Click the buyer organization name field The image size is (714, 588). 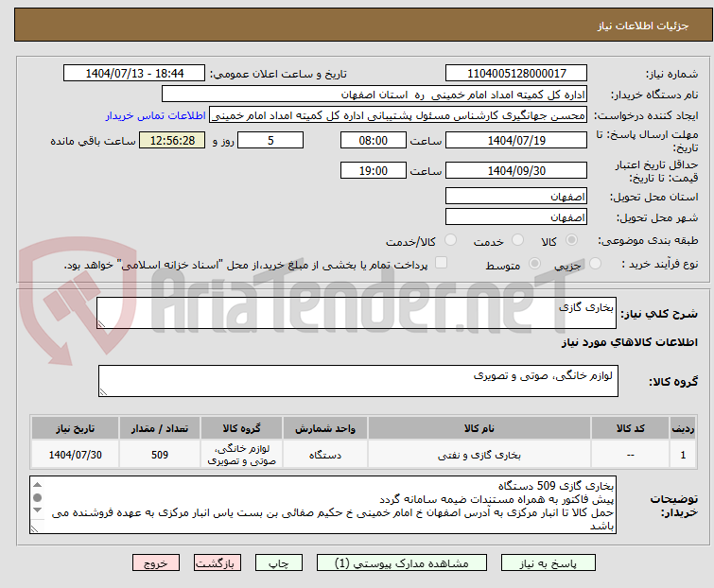pos(374,95)
